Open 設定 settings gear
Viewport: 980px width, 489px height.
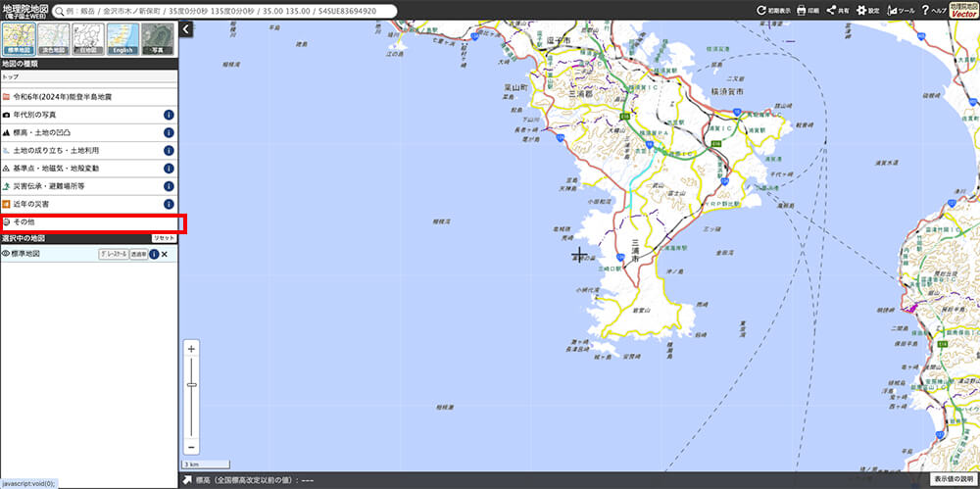pyautogui.click(x=866, y=11)
